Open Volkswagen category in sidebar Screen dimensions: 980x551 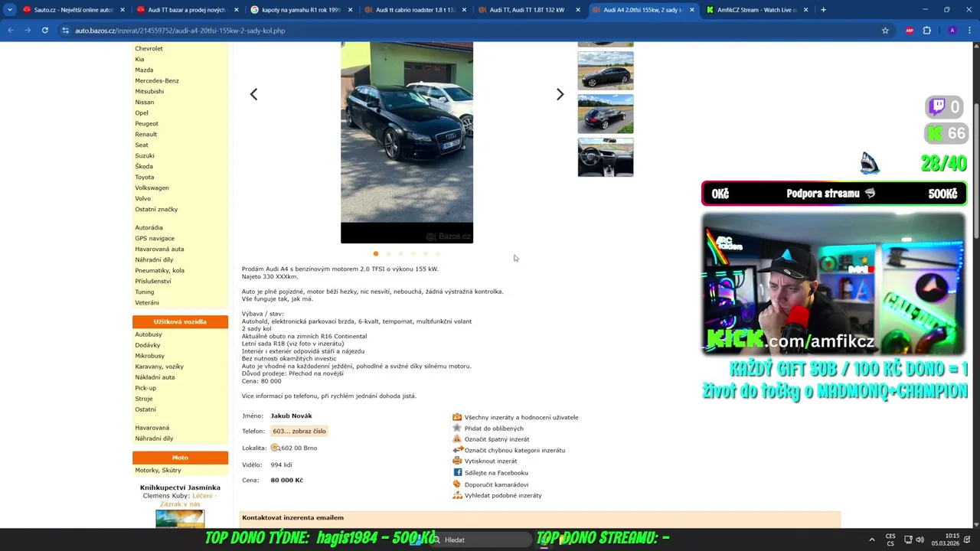pyautogui.click(x=152, y=187)
